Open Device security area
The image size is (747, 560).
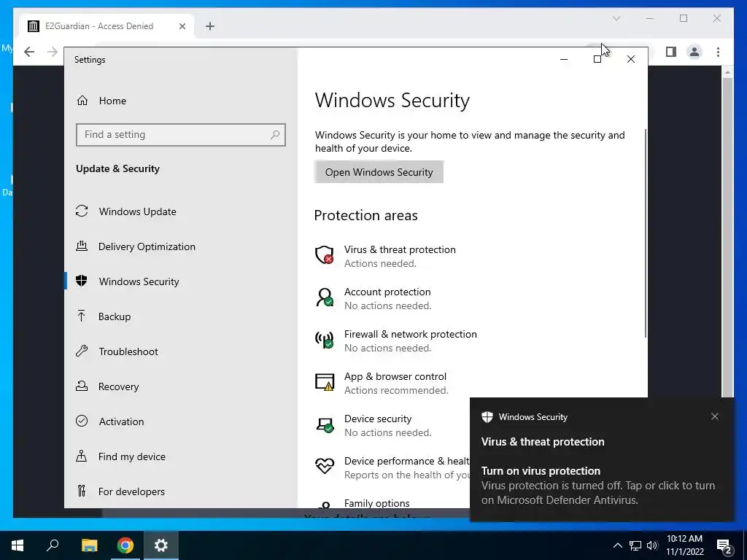click(x=387, y=426)
